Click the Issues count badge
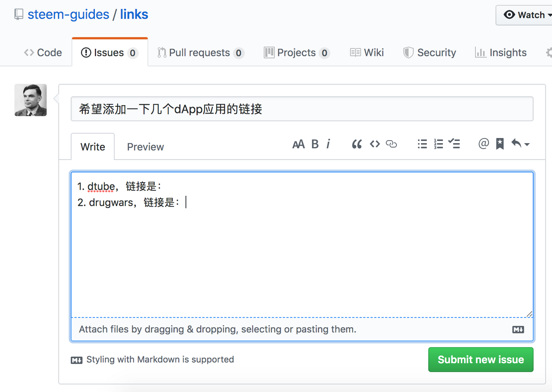552x392 pixels. click(x=132, y=53)
